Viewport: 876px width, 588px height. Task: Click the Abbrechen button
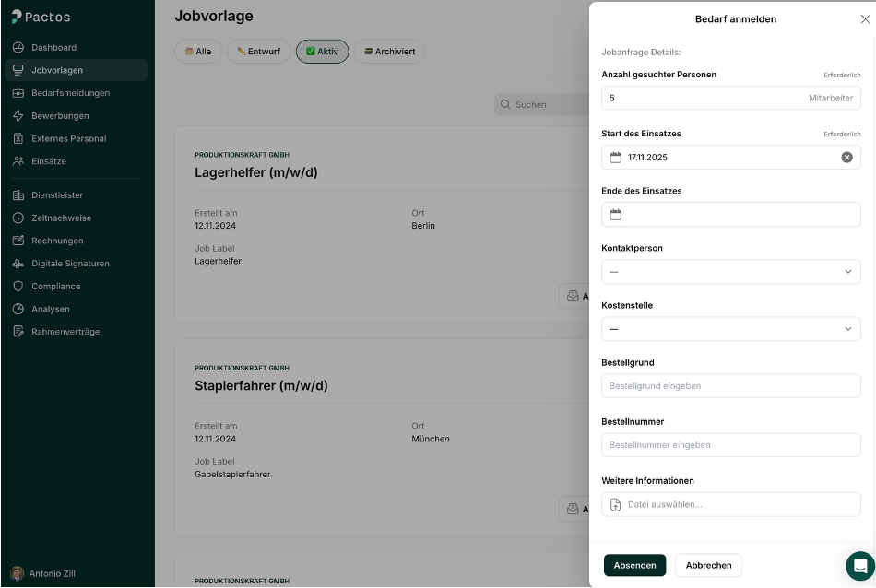pyautogui.click(x=708, y=565)
